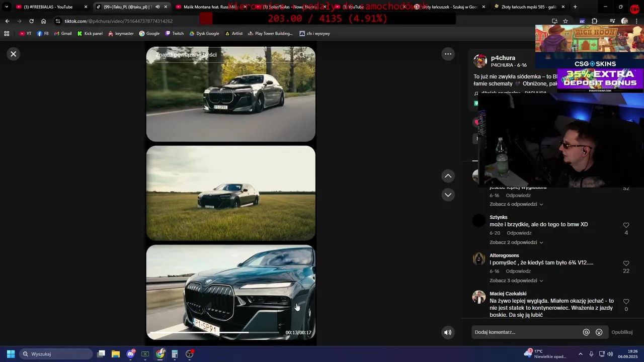This screenshot has width=644, height=362.
Task: Open the system volume tray icon
Action: pyautogui.click(x=610, y=354)
